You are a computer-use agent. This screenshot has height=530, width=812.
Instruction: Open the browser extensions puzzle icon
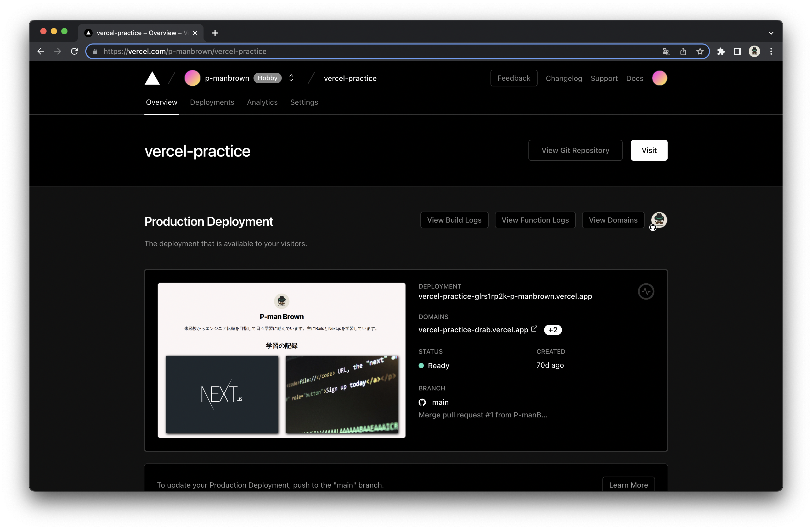coord(721,52)
